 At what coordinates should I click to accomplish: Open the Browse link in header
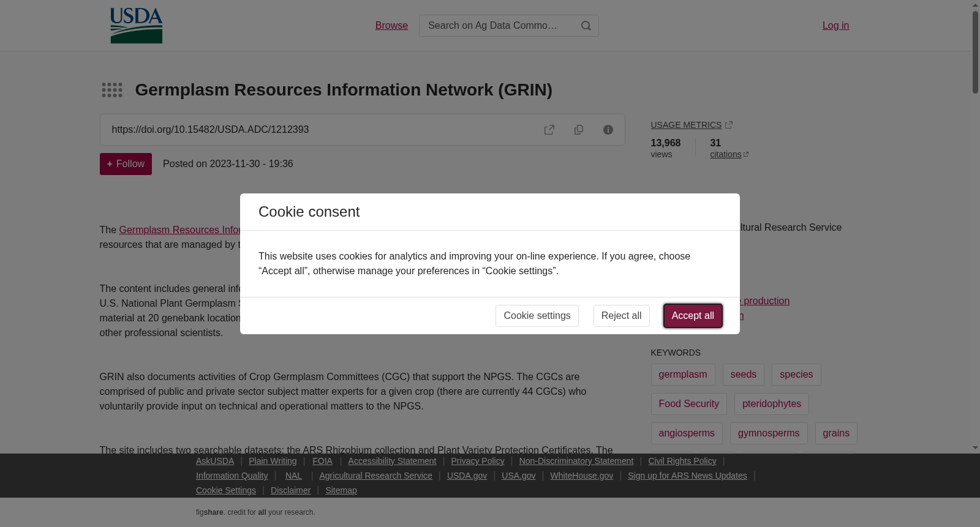[x=391, y=26]
